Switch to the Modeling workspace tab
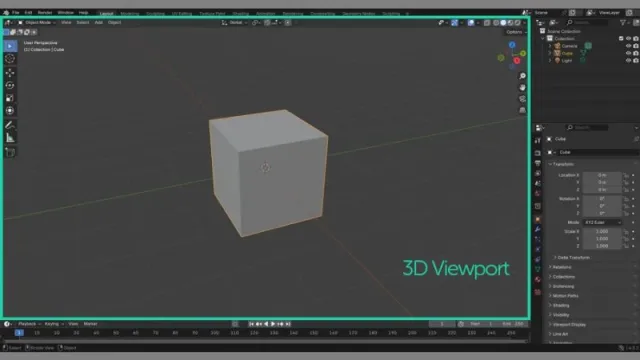This screenshot has height=360, width=640. [130, 13]
